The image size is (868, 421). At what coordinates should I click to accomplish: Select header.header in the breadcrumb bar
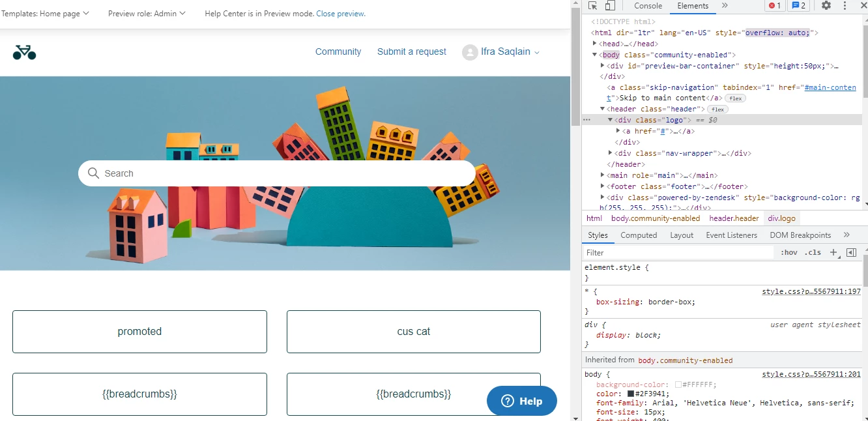click(x=734, y=218)
